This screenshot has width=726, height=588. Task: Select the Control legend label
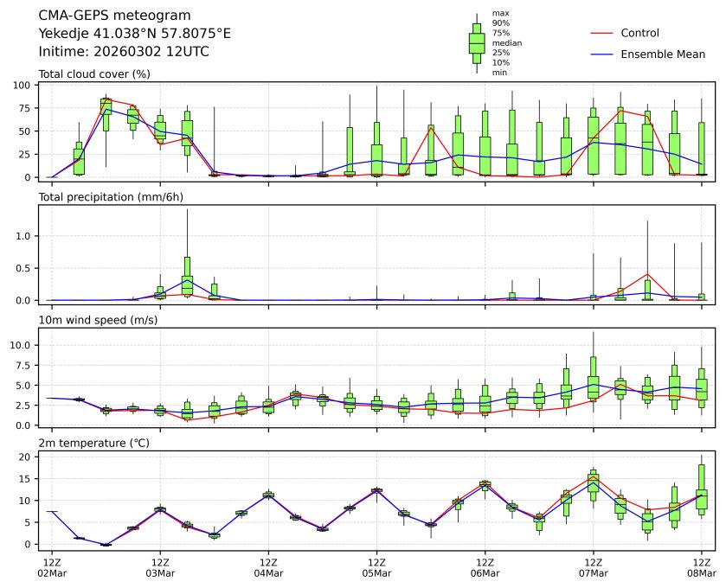point(639,33)
